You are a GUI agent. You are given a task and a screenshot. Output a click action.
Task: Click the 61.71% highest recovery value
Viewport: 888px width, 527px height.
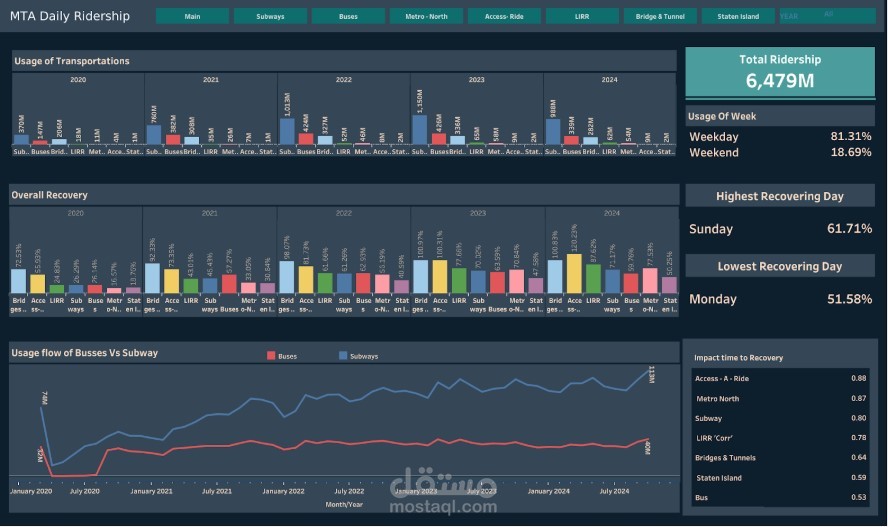click(x=849, y=229)
